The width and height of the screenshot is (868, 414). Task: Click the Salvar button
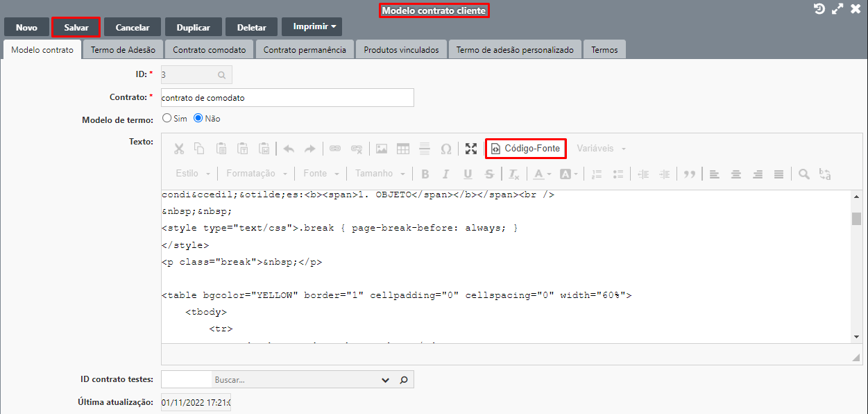coord(76,27)
